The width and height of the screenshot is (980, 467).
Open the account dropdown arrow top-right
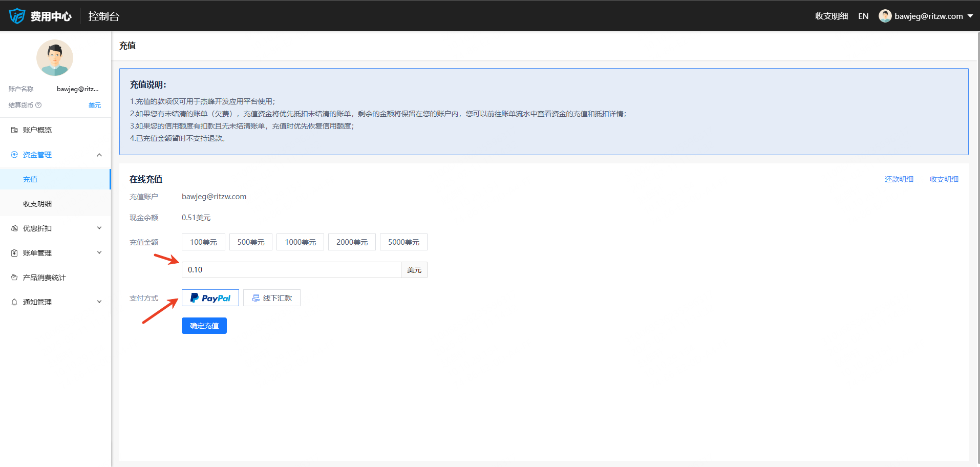[970, 16]
